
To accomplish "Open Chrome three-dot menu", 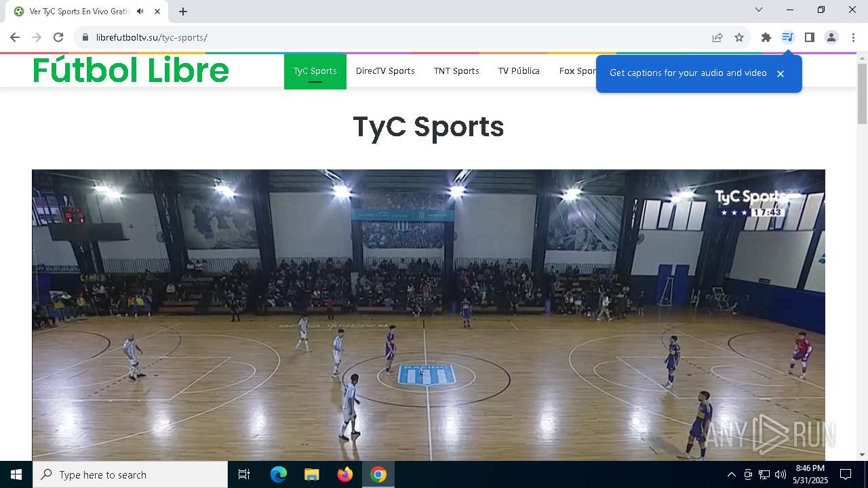I will [853, 37].
